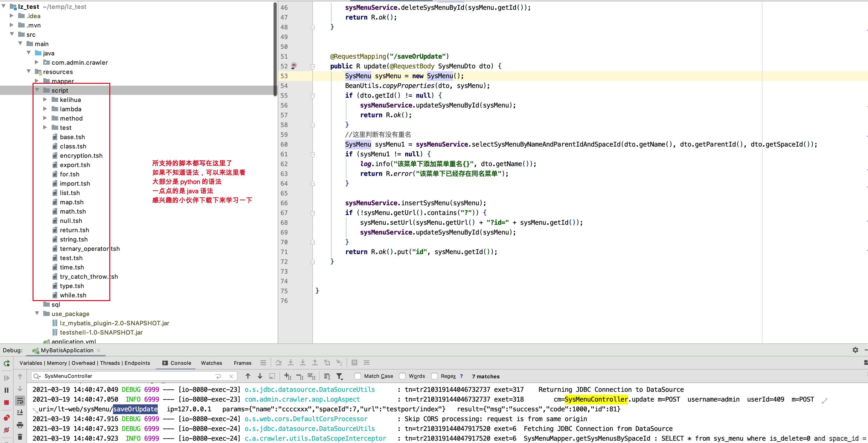Stop the MyBatisApplication process
Image resolution: width=868 pixels, height=443 pixels.
7,403
